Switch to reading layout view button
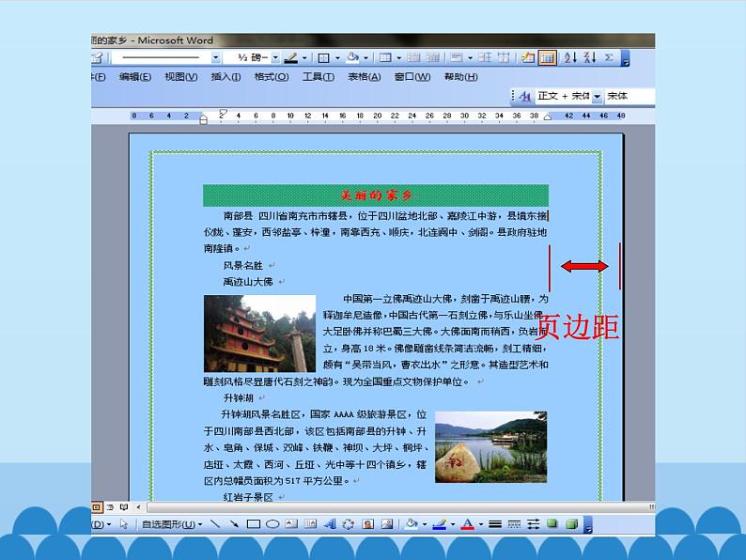The height and width of the screenshot is (560, 746). [x=124, y=507]
